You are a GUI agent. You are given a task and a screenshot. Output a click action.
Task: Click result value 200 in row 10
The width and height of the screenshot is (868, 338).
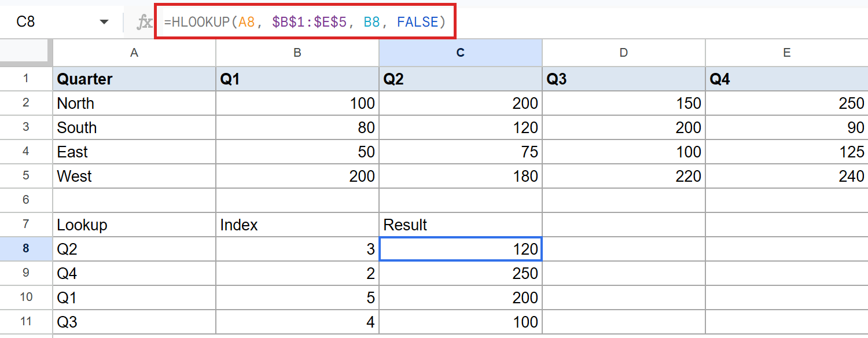[461, 297]
